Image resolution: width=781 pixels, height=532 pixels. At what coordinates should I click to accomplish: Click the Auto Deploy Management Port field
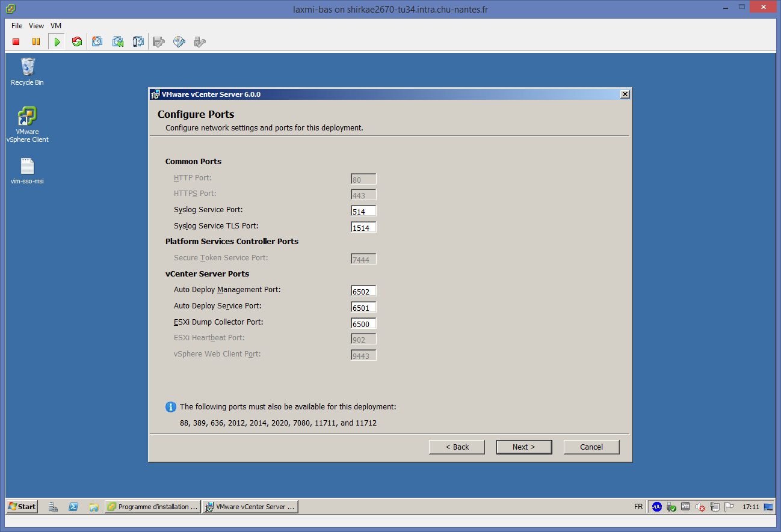tap(363, 291)
